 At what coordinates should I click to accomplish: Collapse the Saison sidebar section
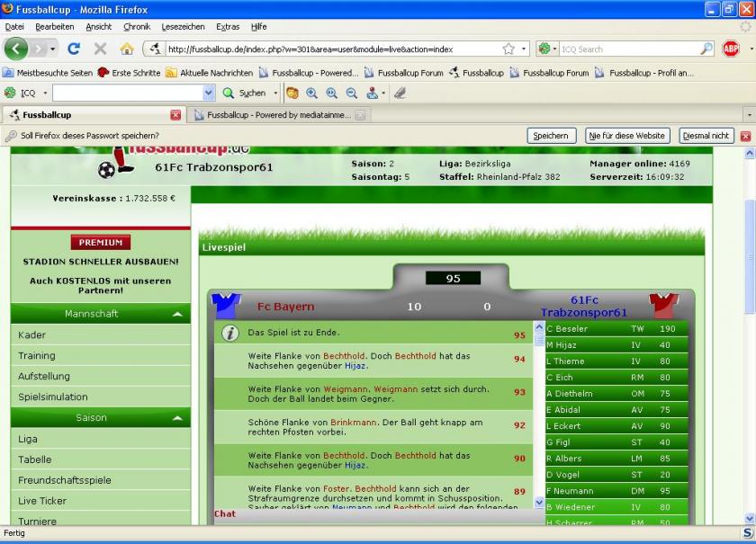[x=177, y=418]
